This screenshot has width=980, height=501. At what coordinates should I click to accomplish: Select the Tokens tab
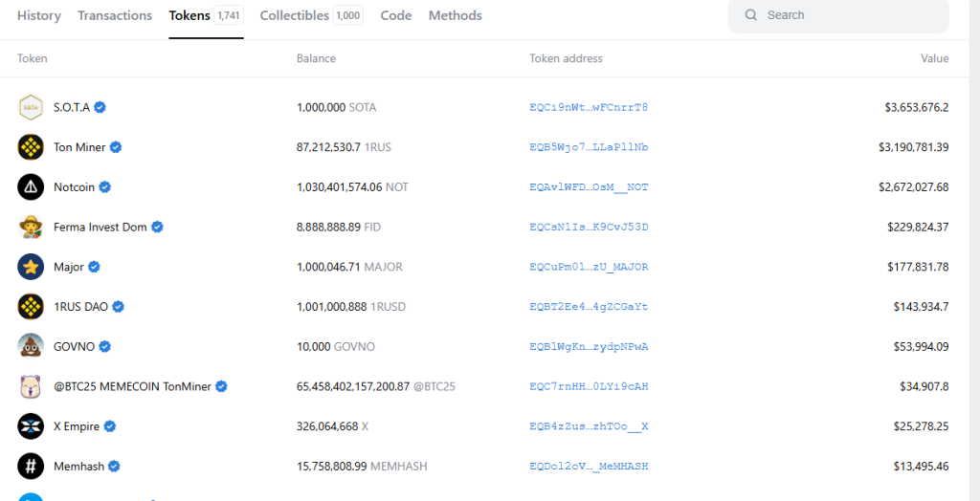207,15
